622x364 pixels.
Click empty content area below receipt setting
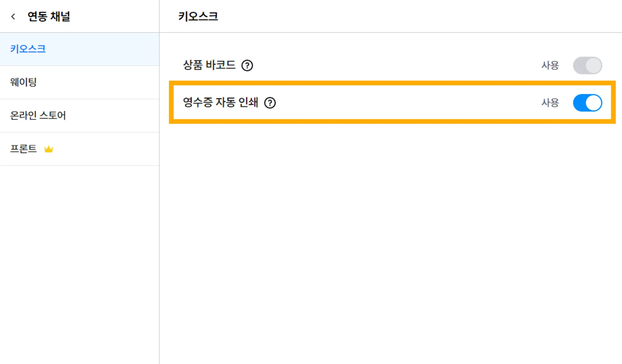point(389,233)
